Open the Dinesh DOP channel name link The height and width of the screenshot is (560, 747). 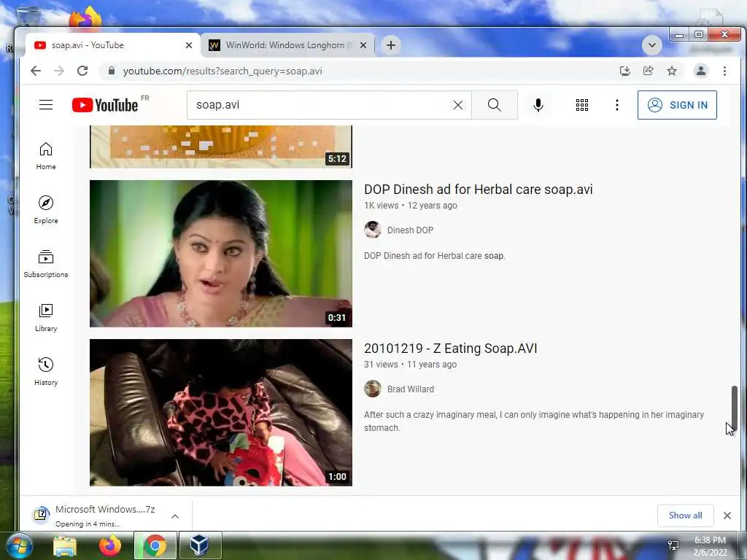click(x=410, y=230)
